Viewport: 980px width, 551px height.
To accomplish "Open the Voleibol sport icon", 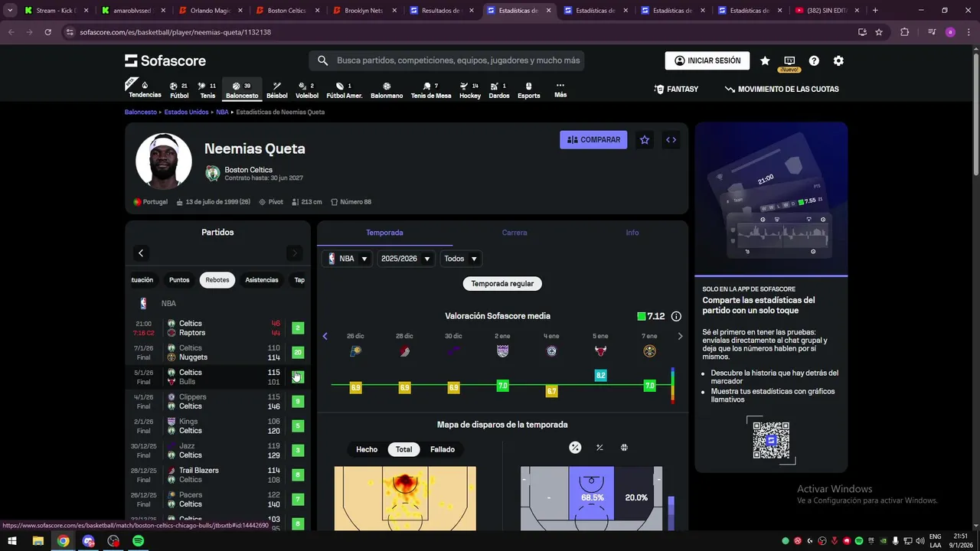I will (x=307, y=90).
